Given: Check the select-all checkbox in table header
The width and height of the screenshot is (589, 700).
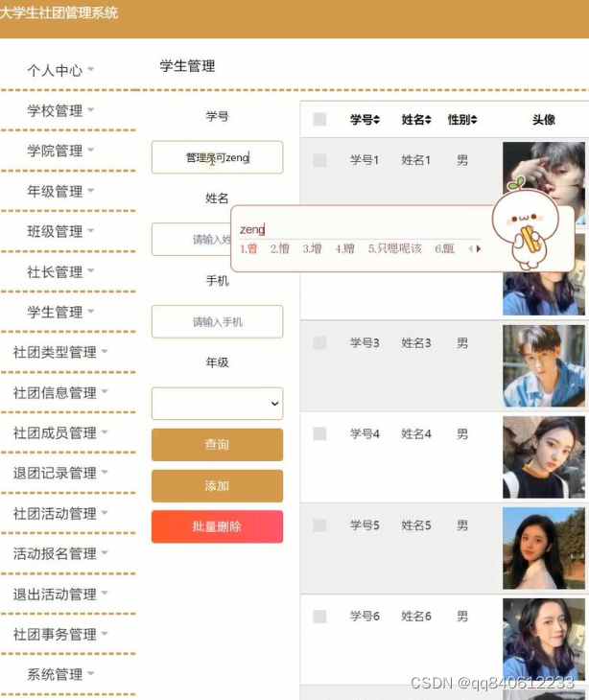Looking at the screenshot, I should [x=319, y=119].
